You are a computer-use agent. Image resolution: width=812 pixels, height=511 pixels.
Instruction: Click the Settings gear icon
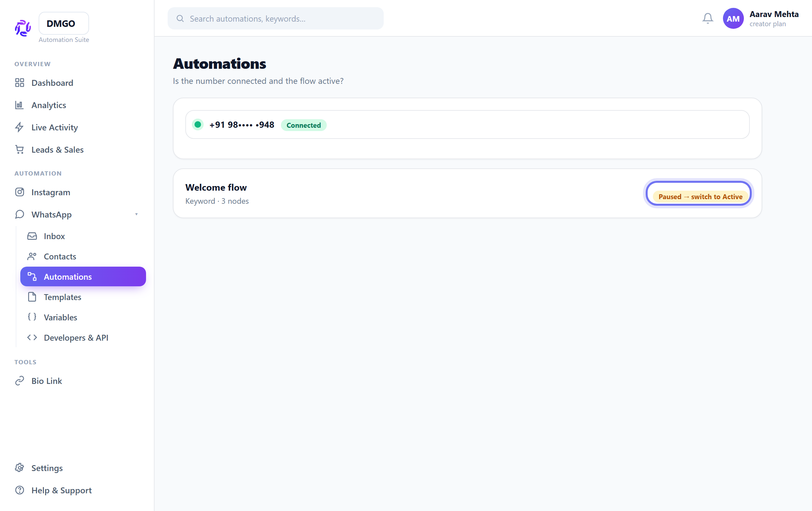[20, 468]
